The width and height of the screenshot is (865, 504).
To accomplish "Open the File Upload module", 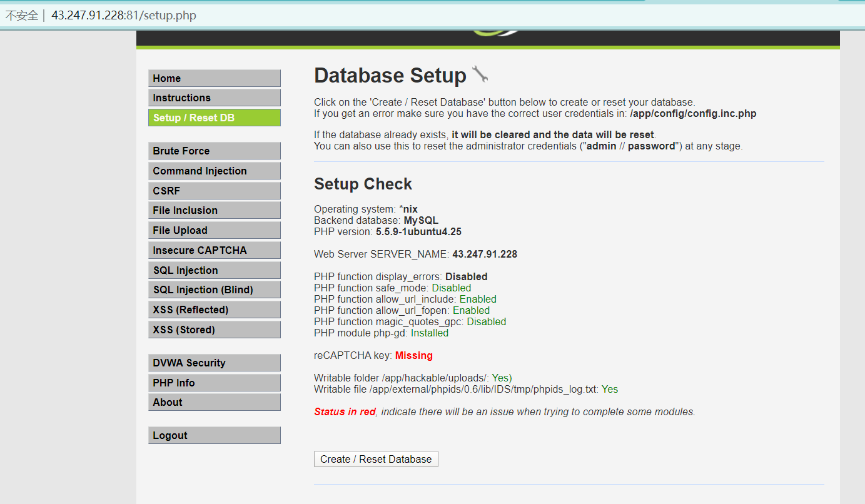I will (214, 230).
